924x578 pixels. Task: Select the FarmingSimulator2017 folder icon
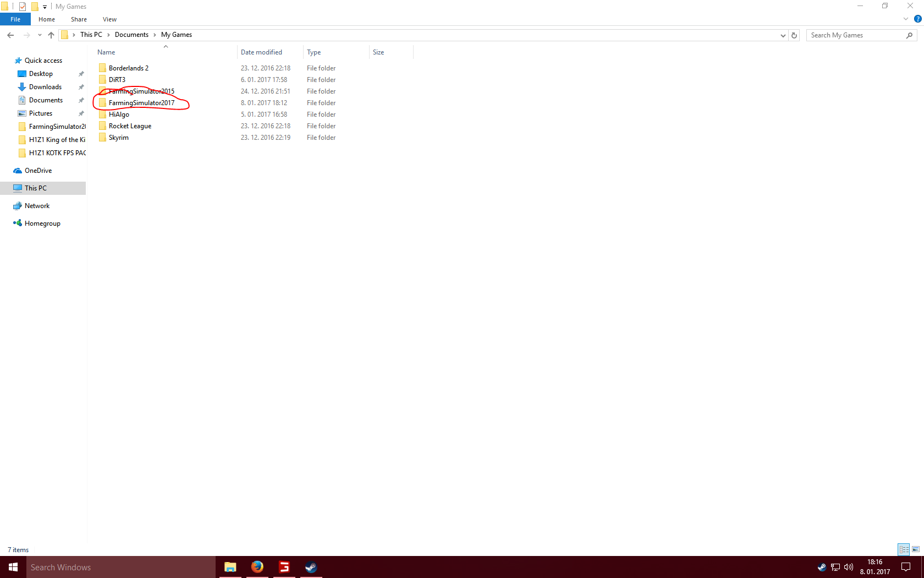pos(102,103)
